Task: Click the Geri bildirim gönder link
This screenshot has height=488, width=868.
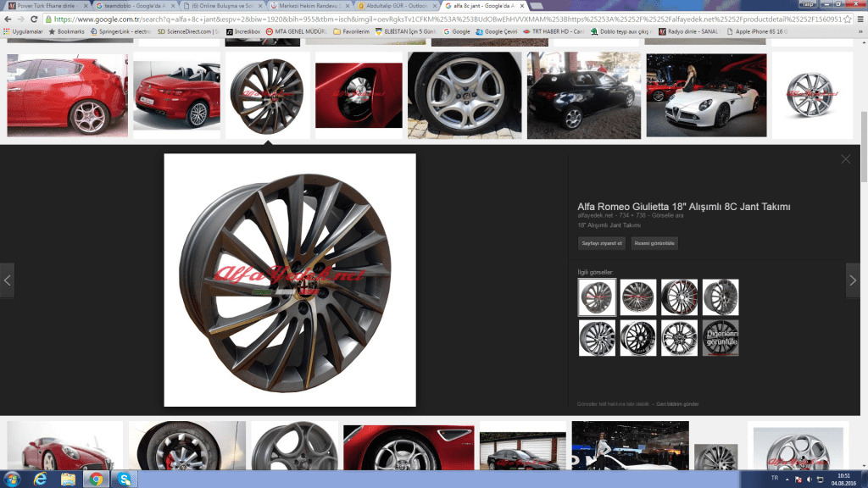Action: [x=677, y=404]
